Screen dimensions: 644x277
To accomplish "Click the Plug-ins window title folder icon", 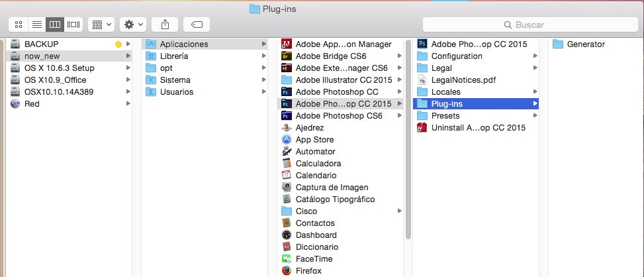I will pos(255,9).
